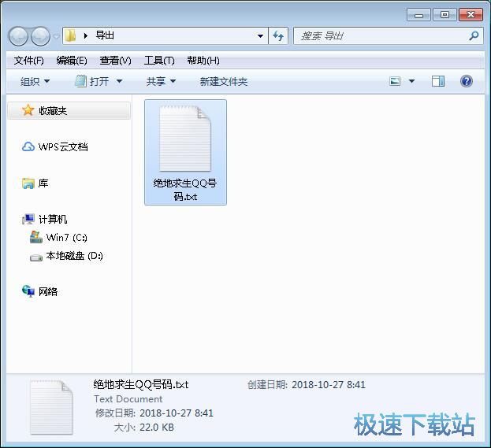Open the 文件(F) menu
The image size is (491, 448).
pos(29,60)
